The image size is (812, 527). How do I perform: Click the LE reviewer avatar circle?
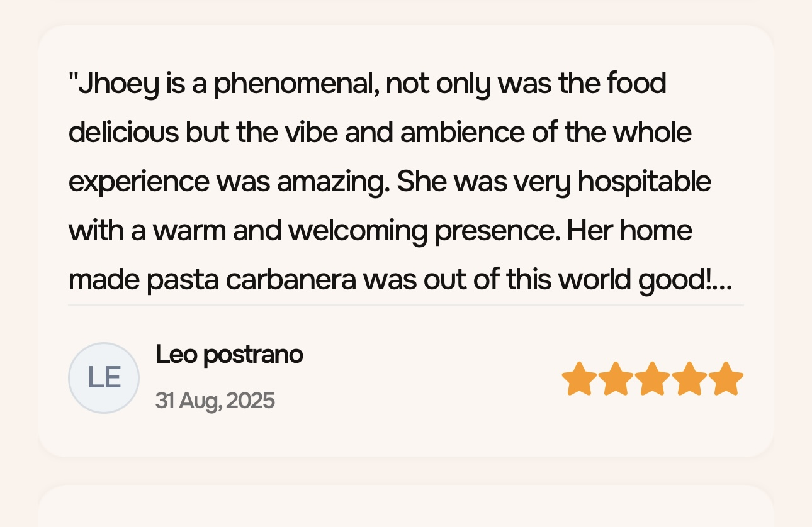tap(104, 378)
